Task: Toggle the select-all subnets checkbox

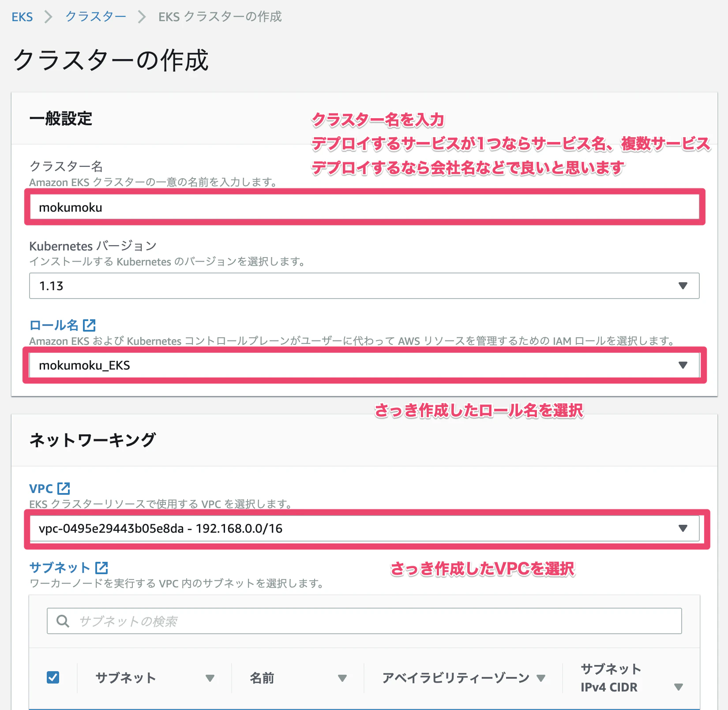Action: (x=53, y=677)
